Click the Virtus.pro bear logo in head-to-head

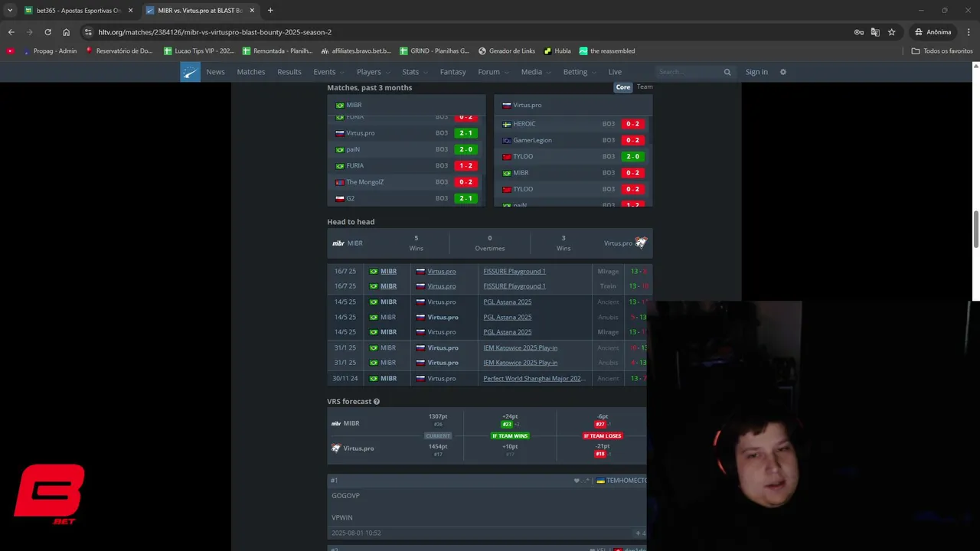point(641,243)
